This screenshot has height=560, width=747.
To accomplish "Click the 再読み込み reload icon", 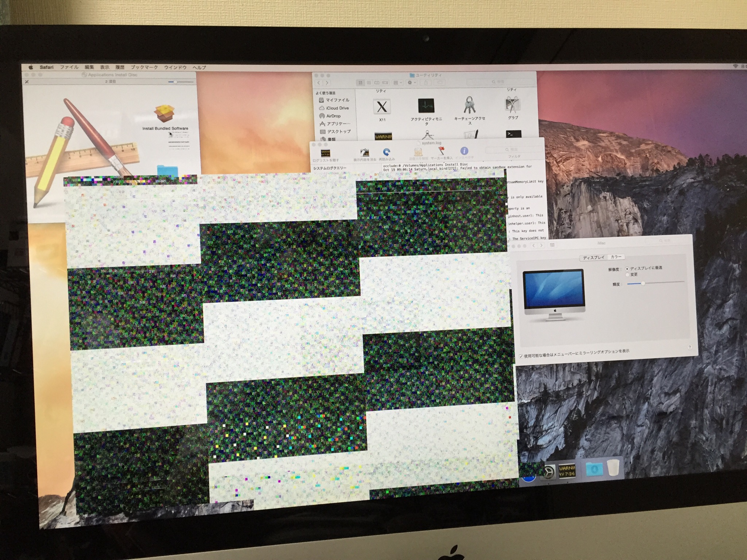I will click(387, 152).
